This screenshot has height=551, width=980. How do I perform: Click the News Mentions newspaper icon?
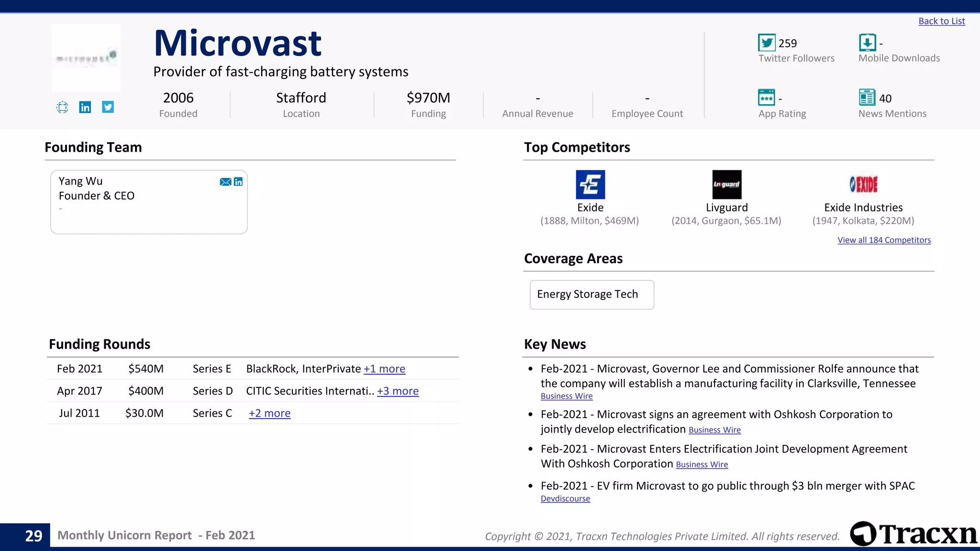(x=867, y=98)
